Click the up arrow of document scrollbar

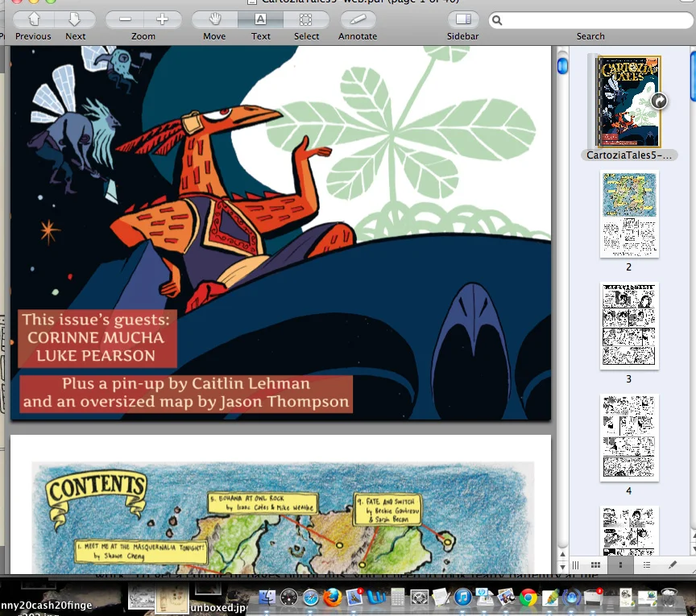(x=562, y=554)
